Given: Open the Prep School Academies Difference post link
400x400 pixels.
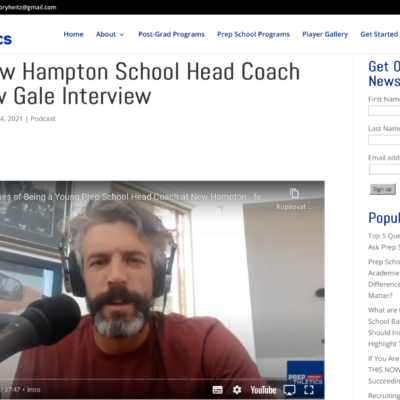Looking at the screenshot, I should [x=384, y=278].
